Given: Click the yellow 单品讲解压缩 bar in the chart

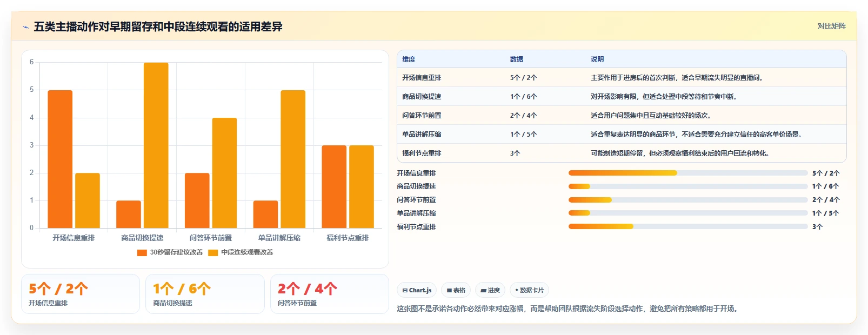Looking at the screenshot, I should [293, 159].
